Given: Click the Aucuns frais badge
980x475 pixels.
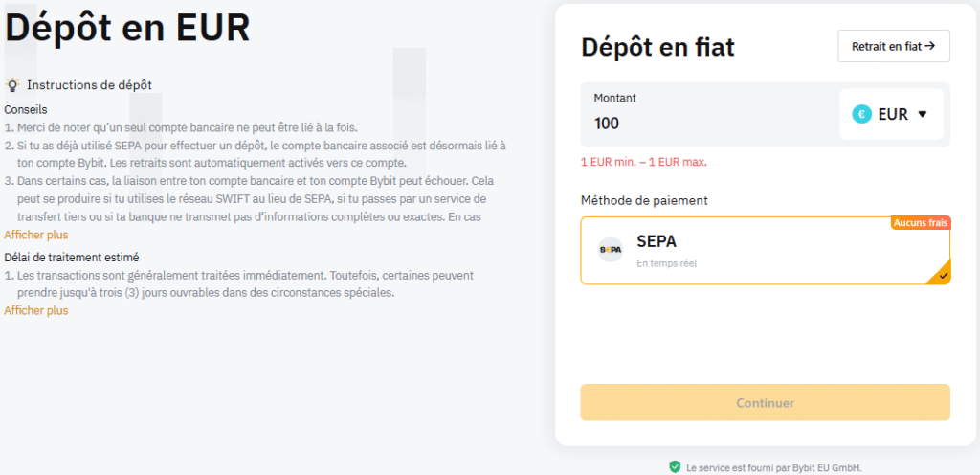Looking at the screenshot, I should click(x=920, y=223).
